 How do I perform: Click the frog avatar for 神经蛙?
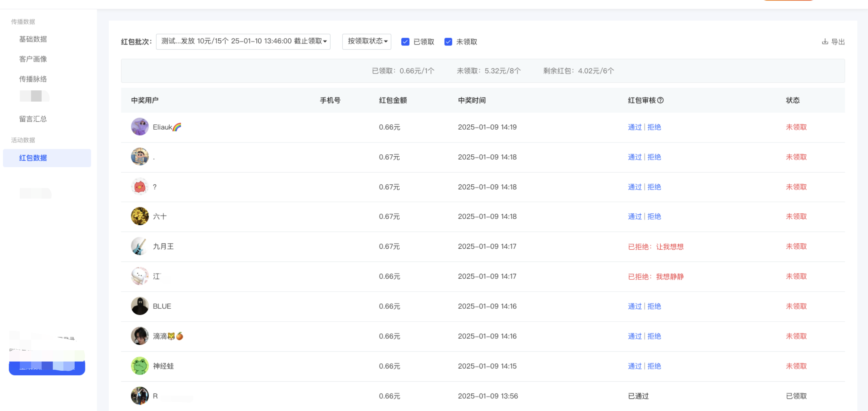139,366
